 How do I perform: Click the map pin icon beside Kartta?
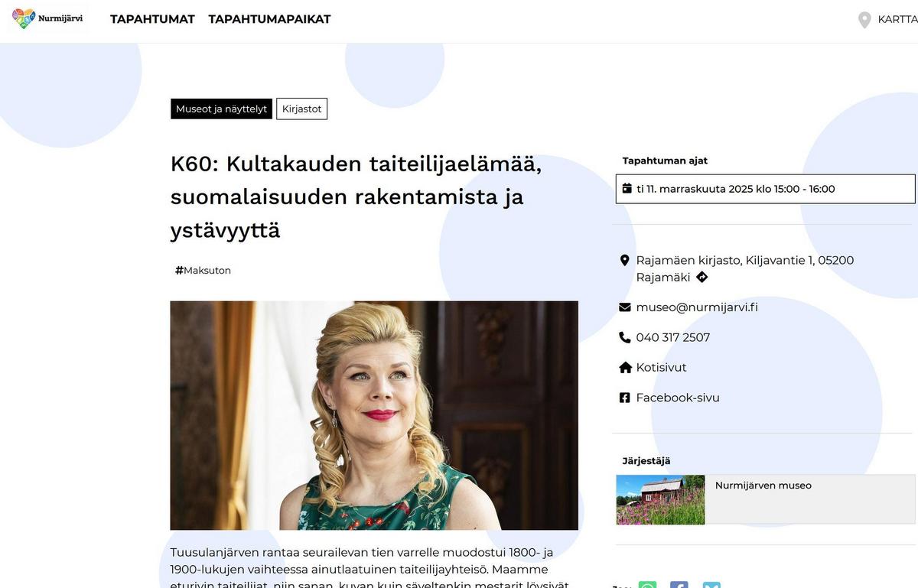tap(864, 20)
